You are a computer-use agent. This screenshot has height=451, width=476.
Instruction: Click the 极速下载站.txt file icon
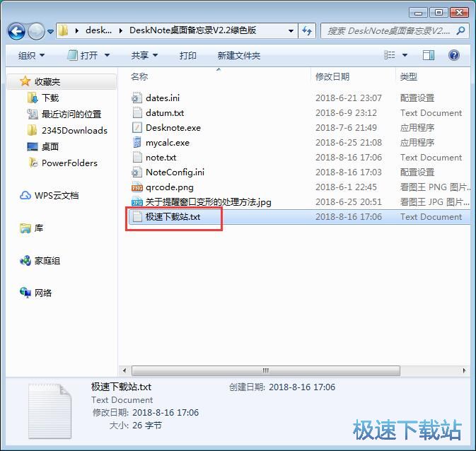[137, 217]
